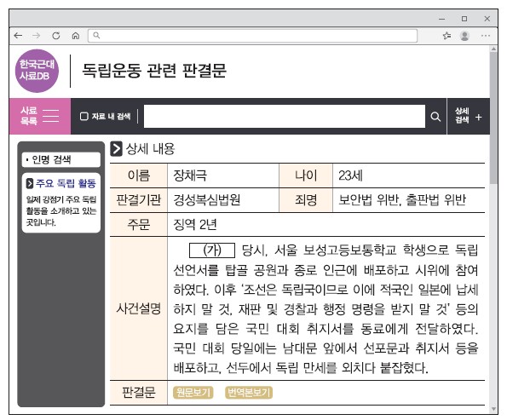The image size is (507, 420).
Task: Click the 한국근대 사료DB purple logo
Action: click(x=37, y=71)
